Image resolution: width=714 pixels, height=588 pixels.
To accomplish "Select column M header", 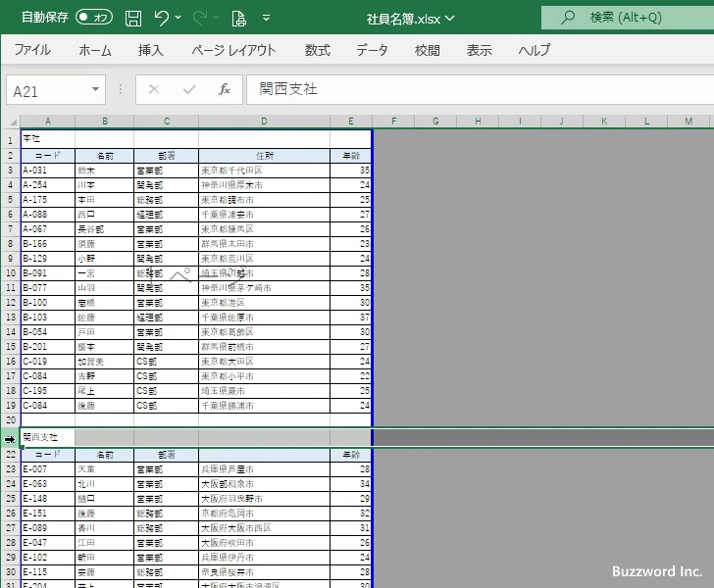I will pos(688,122).
